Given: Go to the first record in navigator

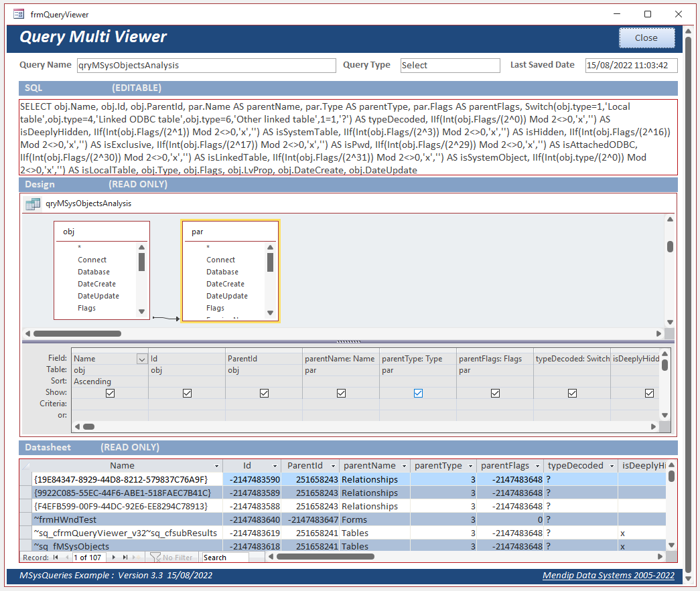Looking at the screenshot, I should point(56,557).
